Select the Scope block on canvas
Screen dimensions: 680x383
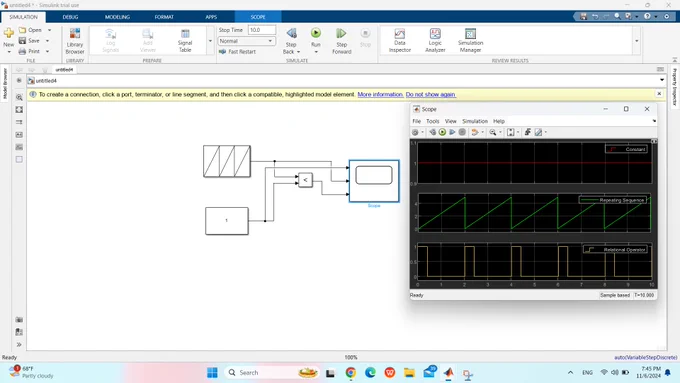[x=374, y=181]
